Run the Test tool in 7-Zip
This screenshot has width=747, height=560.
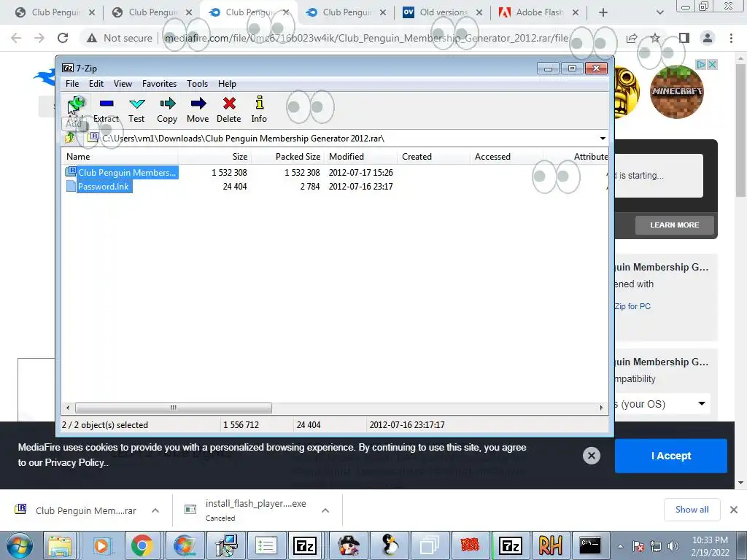pos(136,109)
